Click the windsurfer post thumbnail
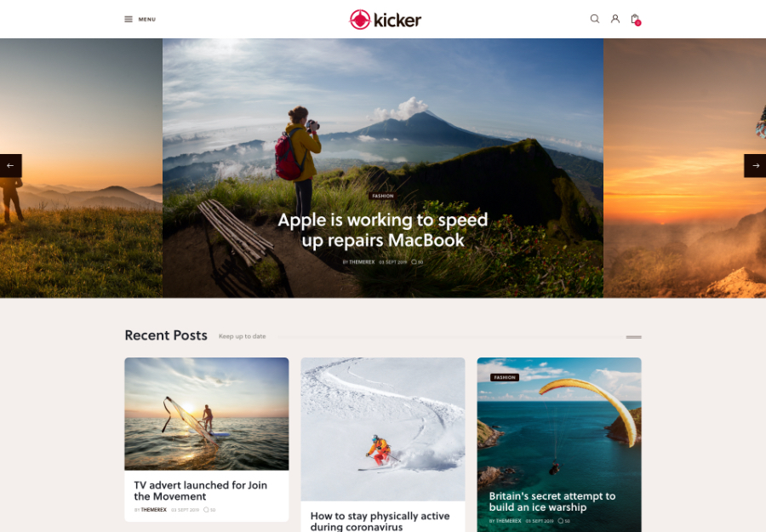The width and height of the screenshot is (766, 532). tap(207, 414)
